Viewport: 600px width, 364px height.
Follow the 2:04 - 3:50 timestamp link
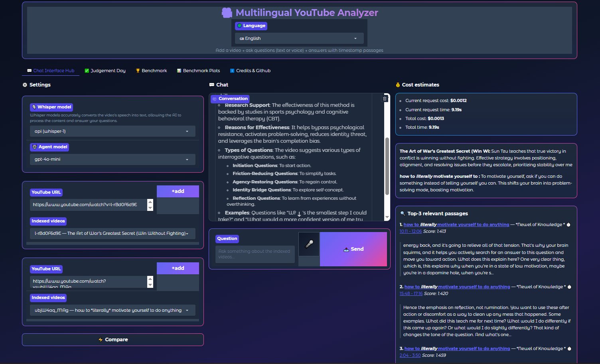coord(410,355)
